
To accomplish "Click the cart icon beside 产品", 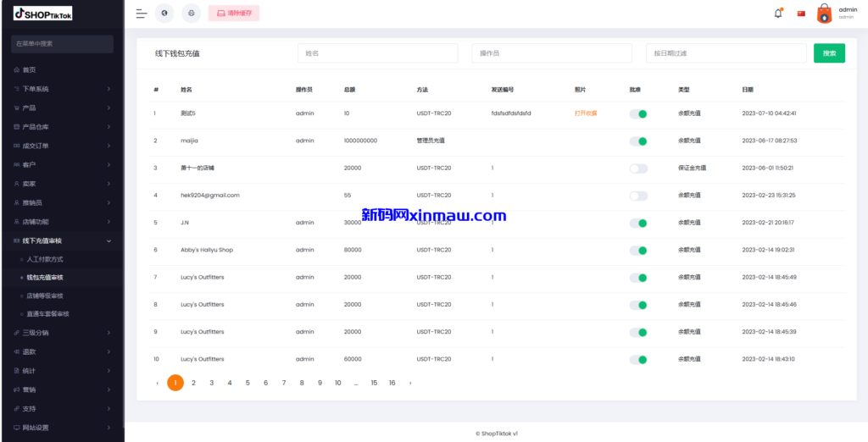I will click(x=17, y=108).
